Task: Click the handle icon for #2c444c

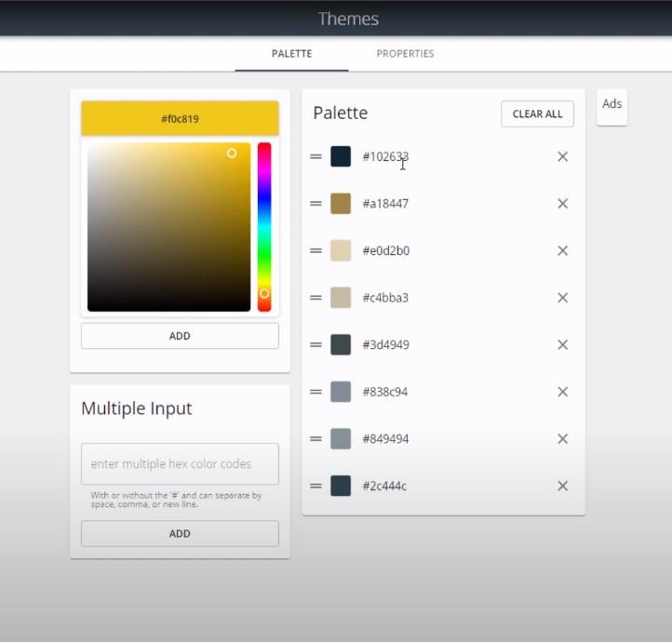Action: 316,486
